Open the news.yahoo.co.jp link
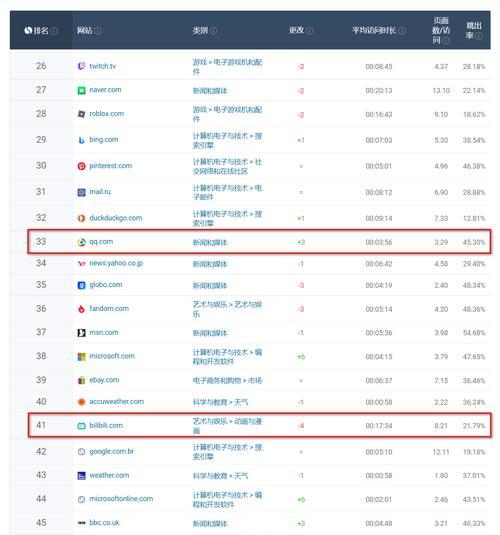500x535 pixels. pyautogui.click(x=116, y=263)
